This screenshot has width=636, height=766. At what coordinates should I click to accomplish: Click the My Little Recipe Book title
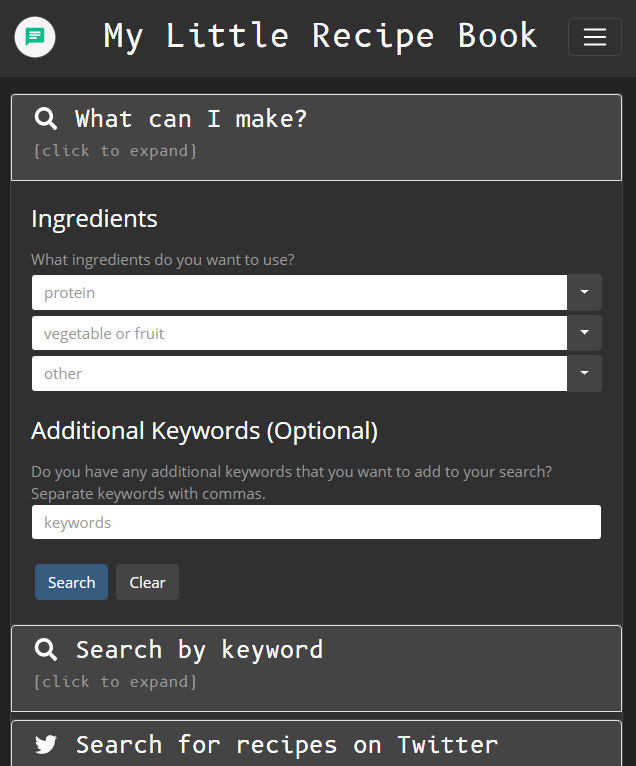[x=320, y=36]
